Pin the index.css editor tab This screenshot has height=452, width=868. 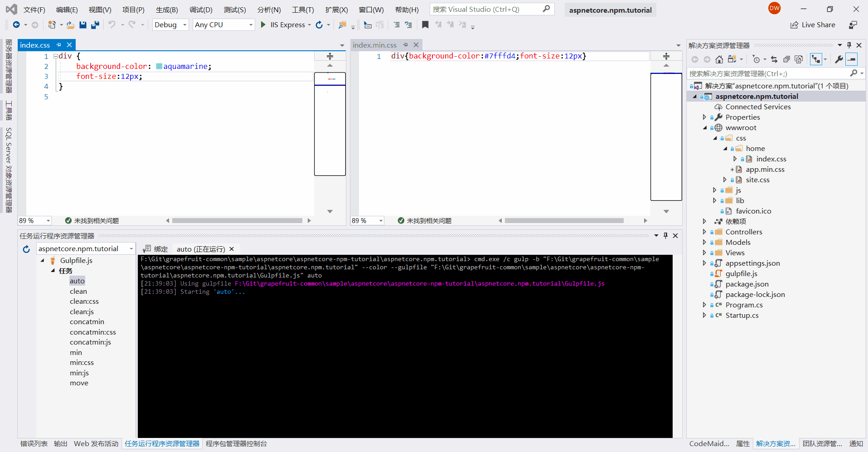click(x=58, y=45)
